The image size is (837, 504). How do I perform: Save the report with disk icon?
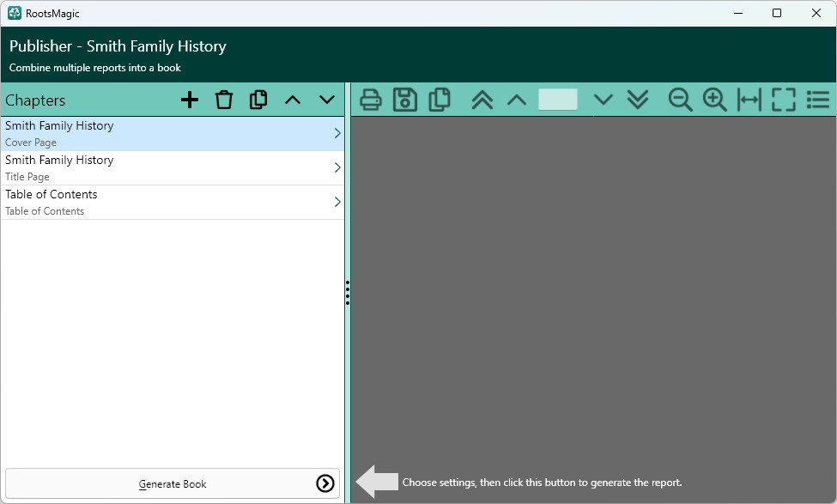[405, 100]
